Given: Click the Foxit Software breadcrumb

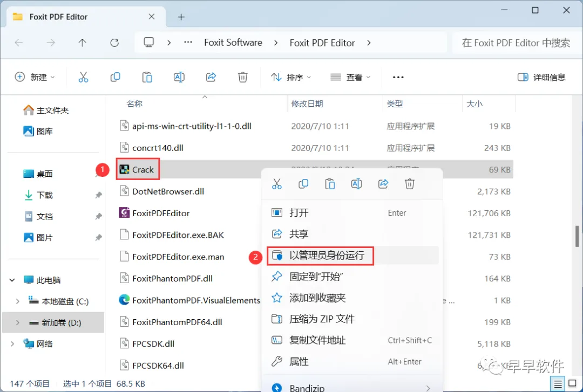Looking at the screenshot, I should point(233,43).
